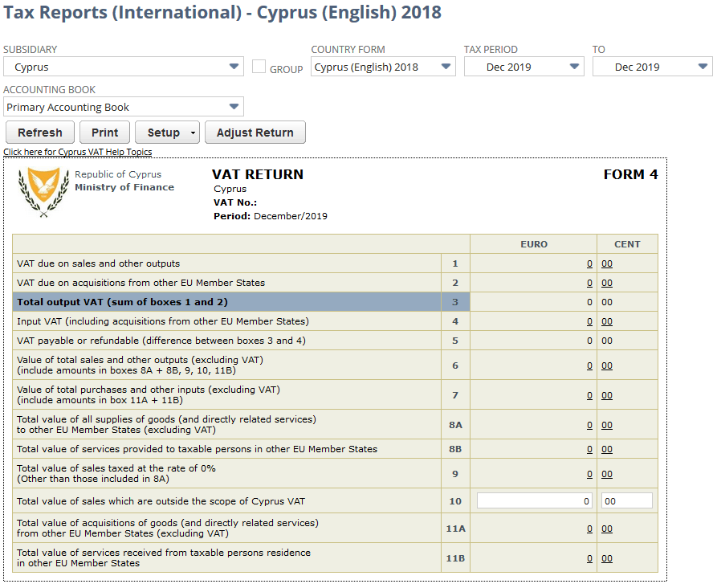Screen dimensions: 717x588
Task: Click the CENT input field for box 10
Action: point(627,500)
